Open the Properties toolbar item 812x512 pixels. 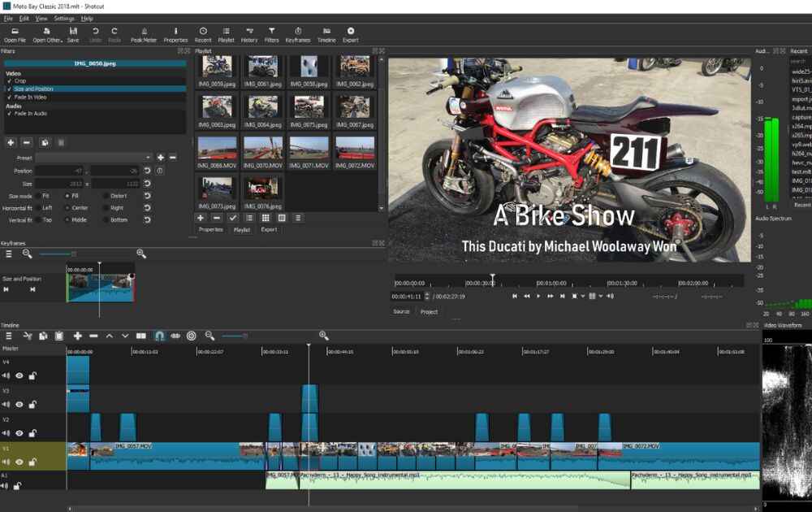[175, 35]
